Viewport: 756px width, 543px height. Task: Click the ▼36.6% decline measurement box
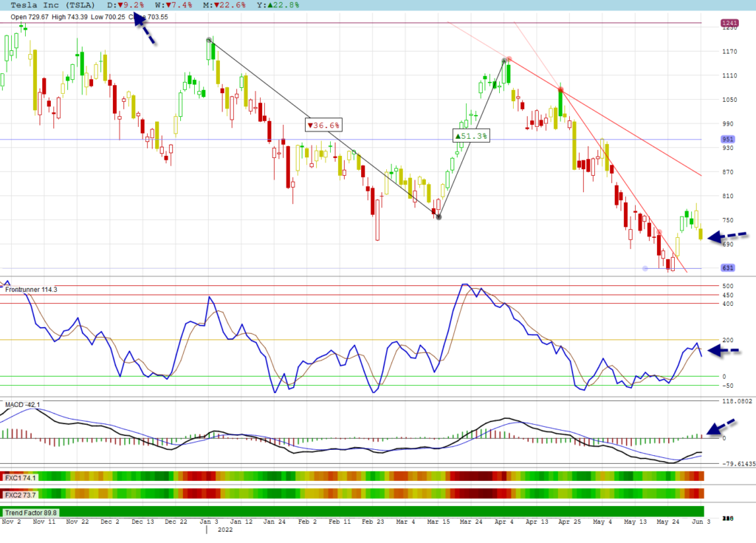click(323, 125)
